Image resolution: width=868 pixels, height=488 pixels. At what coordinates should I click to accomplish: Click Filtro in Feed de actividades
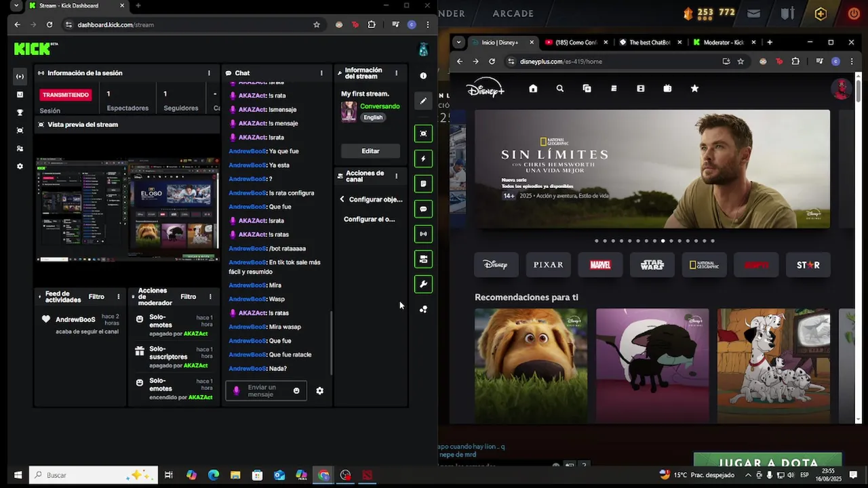click(x=96, y=297)
